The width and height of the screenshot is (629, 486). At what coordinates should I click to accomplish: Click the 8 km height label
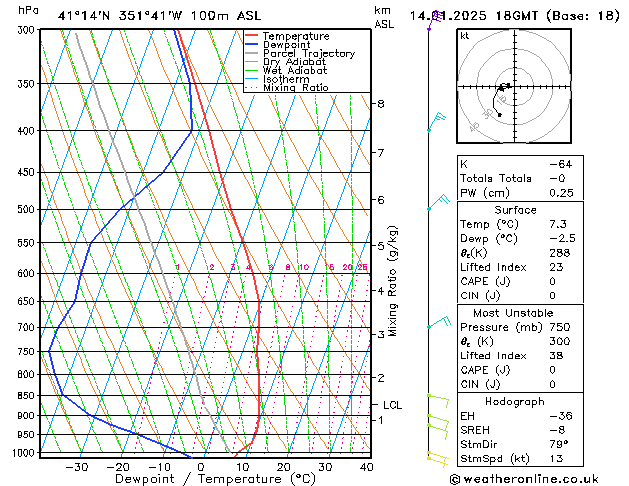coord(381,104)
